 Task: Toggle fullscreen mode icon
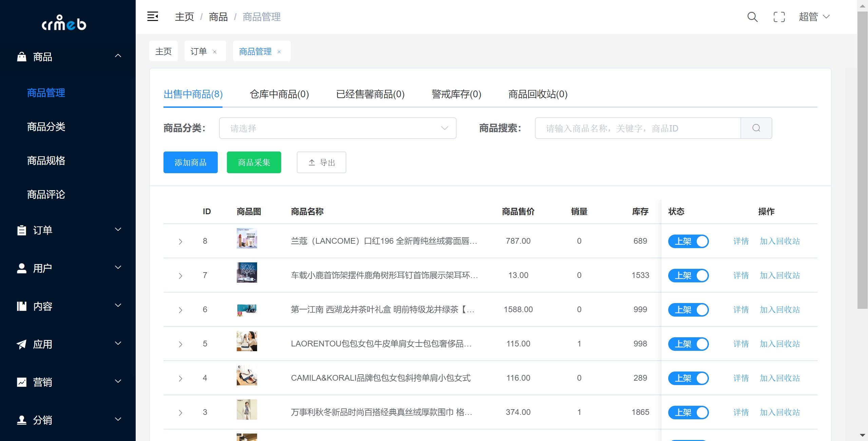[779, 17]
